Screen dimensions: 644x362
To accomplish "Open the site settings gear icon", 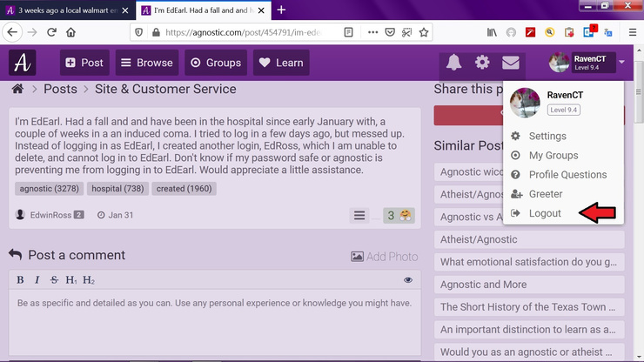I will (x=482, y=63).
